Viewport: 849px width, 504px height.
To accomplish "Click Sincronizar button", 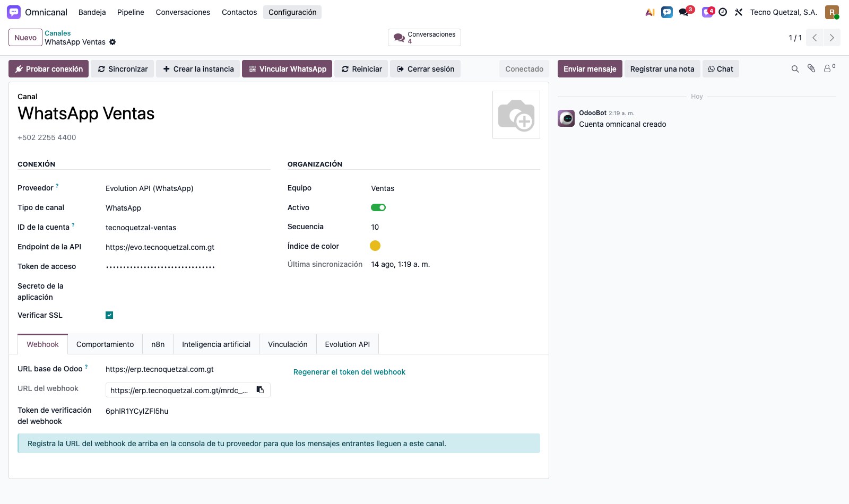I will coord(123,69).
